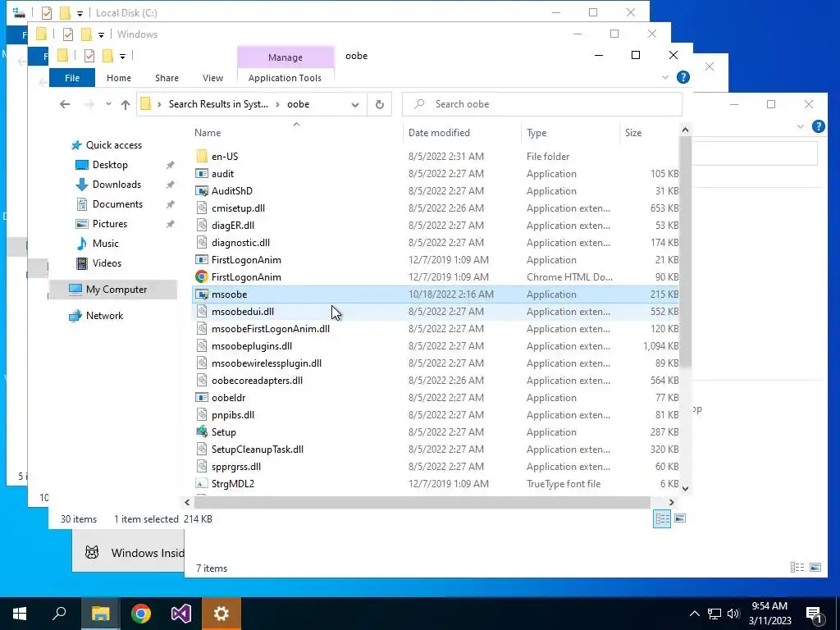Open Music in navigation pane
The width and height of the screenshot is (840, 630).
(105, 244)
